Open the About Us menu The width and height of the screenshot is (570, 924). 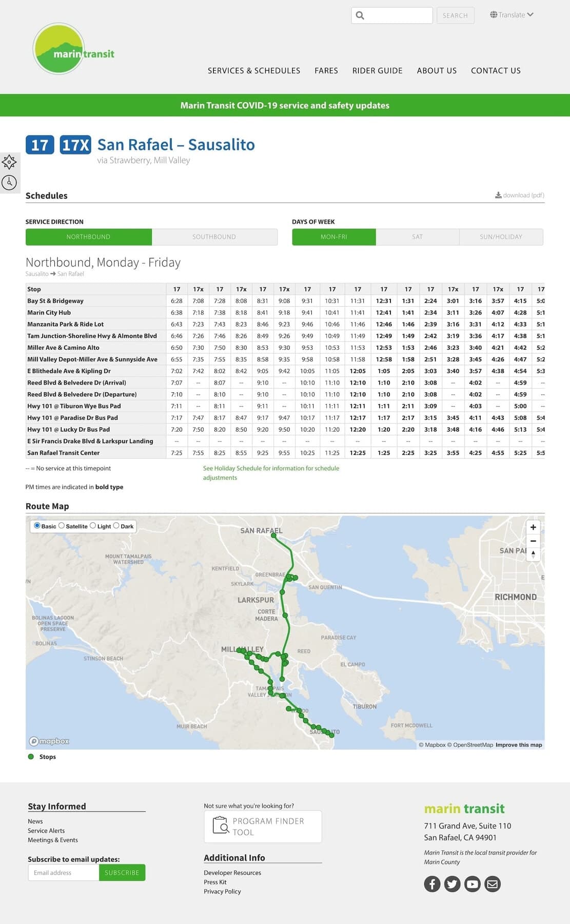[437, 71]
